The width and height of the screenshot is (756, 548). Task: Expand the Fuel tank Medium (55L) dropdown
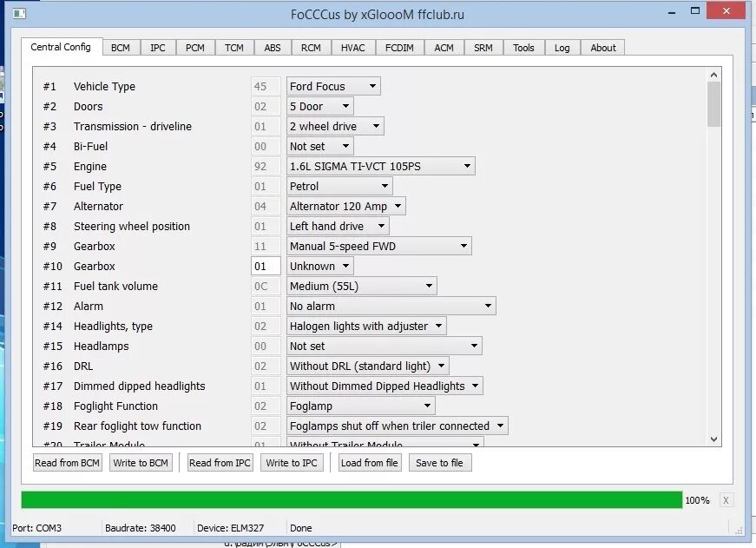point(362,286)
